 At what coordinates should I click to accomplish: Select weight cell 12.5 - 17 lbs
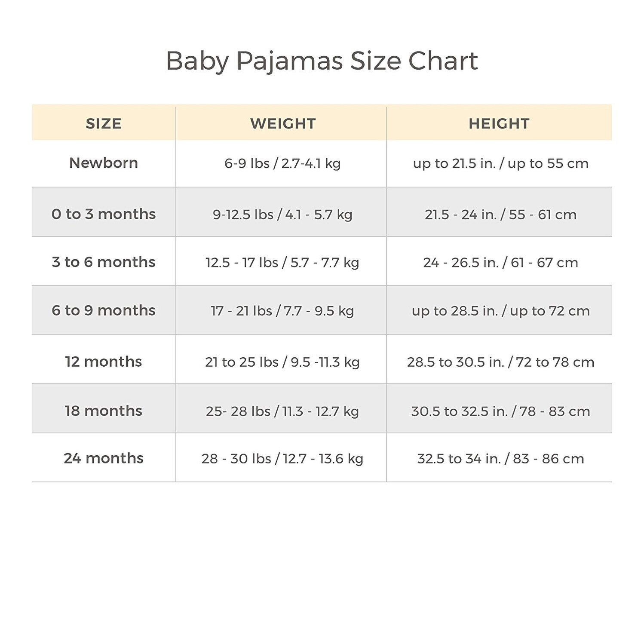pos(282,262)
